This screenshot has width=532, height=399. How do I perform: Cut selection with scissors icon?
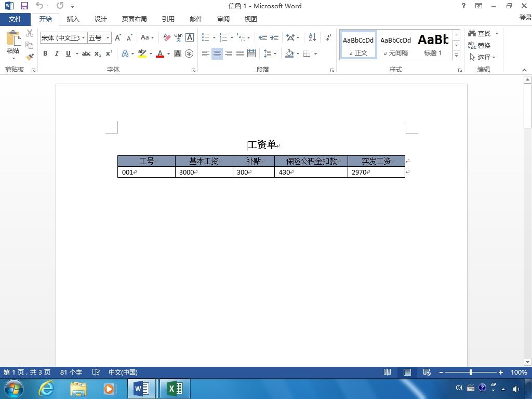coord(30,33)
